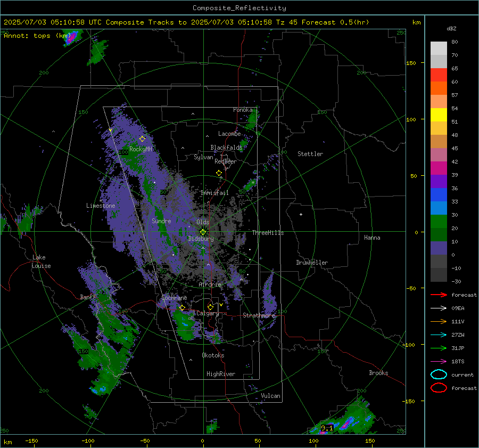
Task: Click the Sylvan label near RedDeer
Action: (203, 157)
